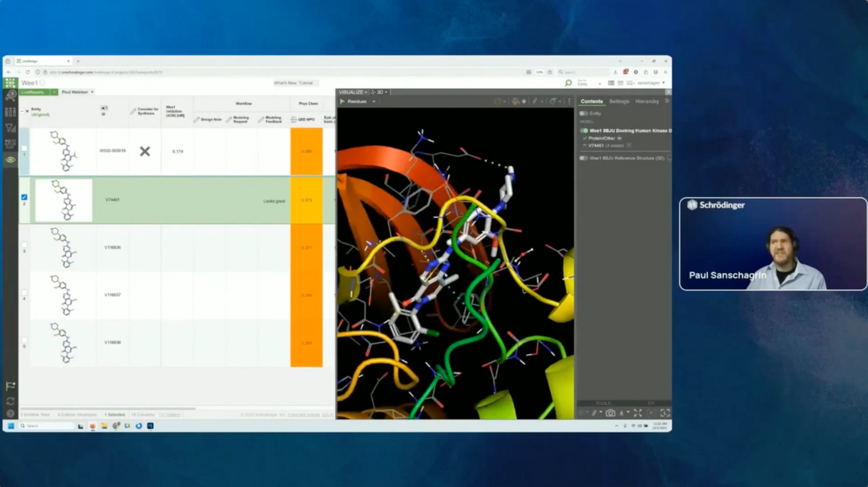Viewport: 868px width, 487px height.
Task: Uncheck the checkbox for row V74461
Action: pos(24,197)
